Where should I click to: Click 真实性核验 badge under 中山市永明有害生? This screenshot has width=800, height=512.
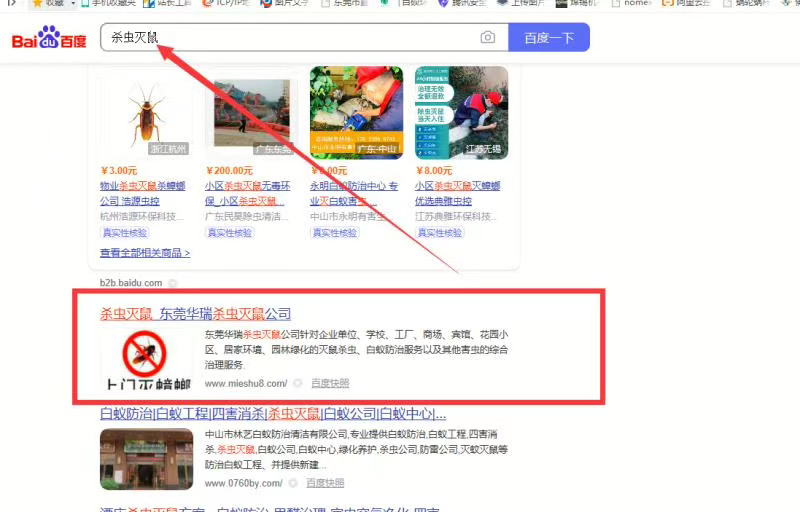[x=335, y=233]
